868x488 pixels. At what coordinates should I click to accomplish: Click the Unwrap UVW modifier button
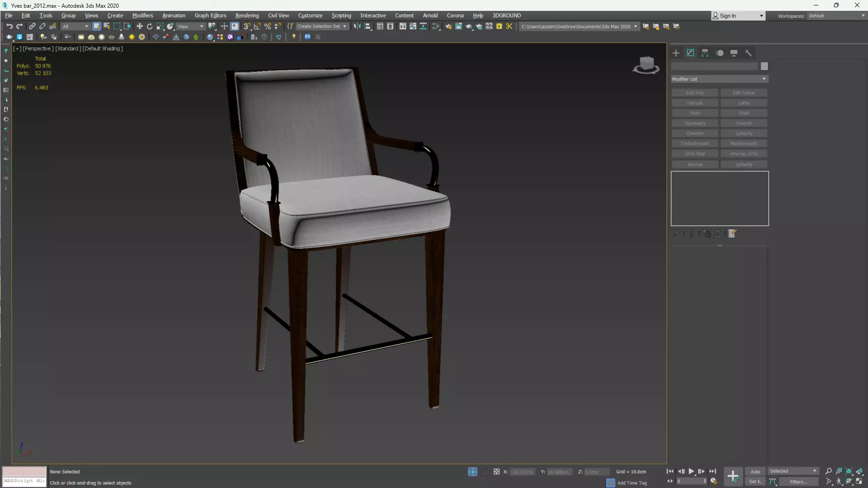click(x=744, y=154)
